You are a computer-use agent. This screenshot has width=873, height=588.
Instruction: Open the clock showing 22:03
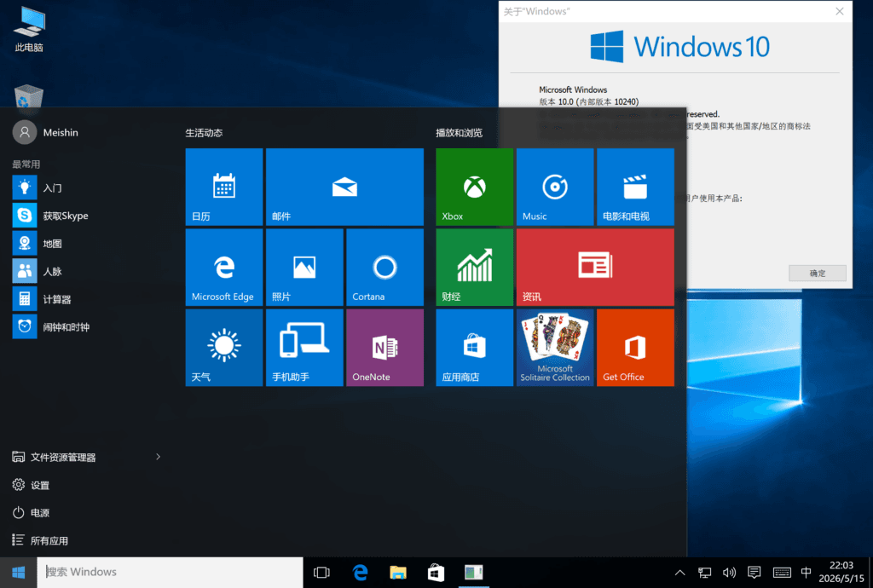point(841,573)
